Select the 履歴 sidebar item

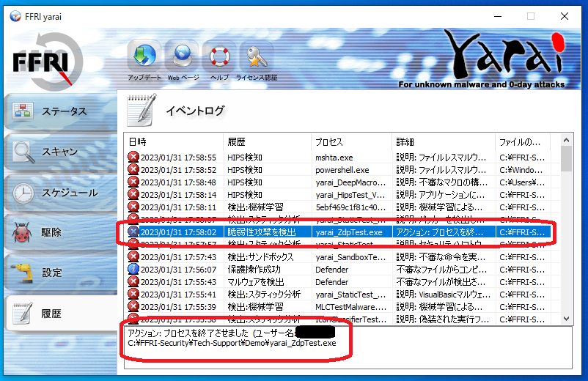click(61, 314)
